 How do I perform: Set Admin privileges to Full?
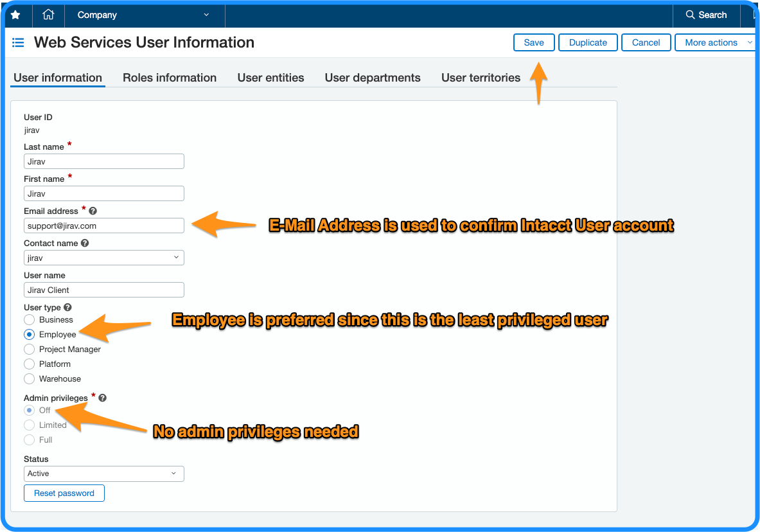(x=30, y=440)
